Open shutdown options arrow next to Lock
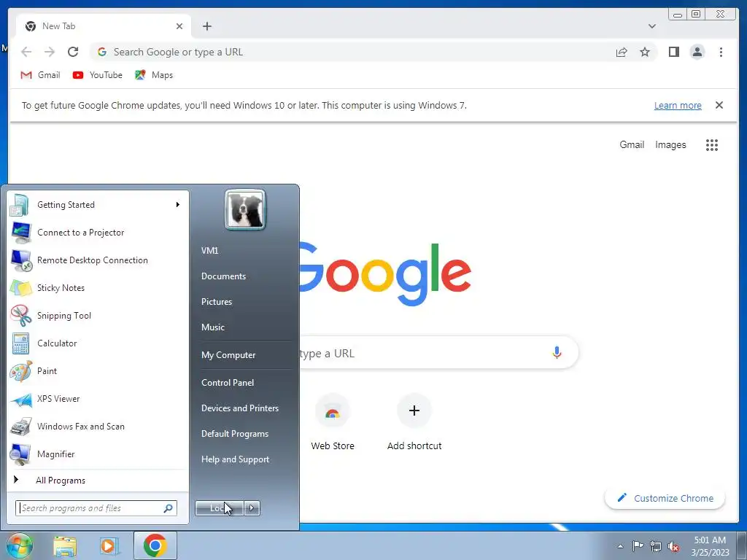This screenshot has height=560, width=747. [252, 508]
